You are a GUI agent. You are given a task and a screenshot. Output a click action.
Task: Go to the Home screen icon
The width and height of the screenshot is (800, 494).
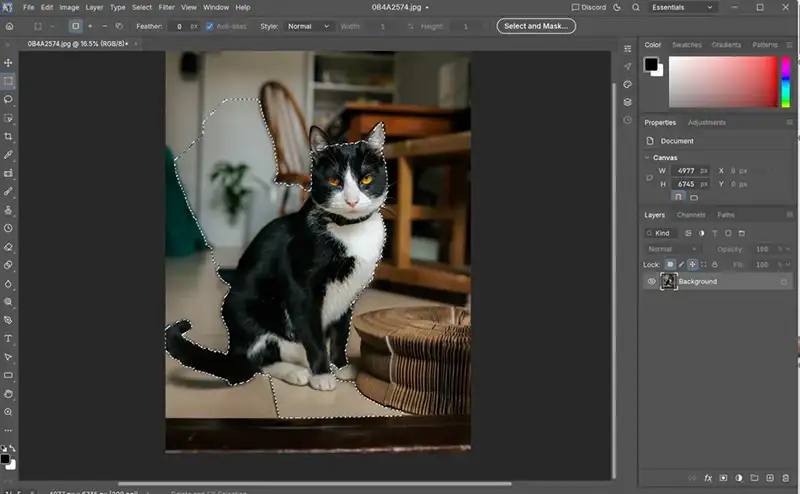(x=9, y=26)
